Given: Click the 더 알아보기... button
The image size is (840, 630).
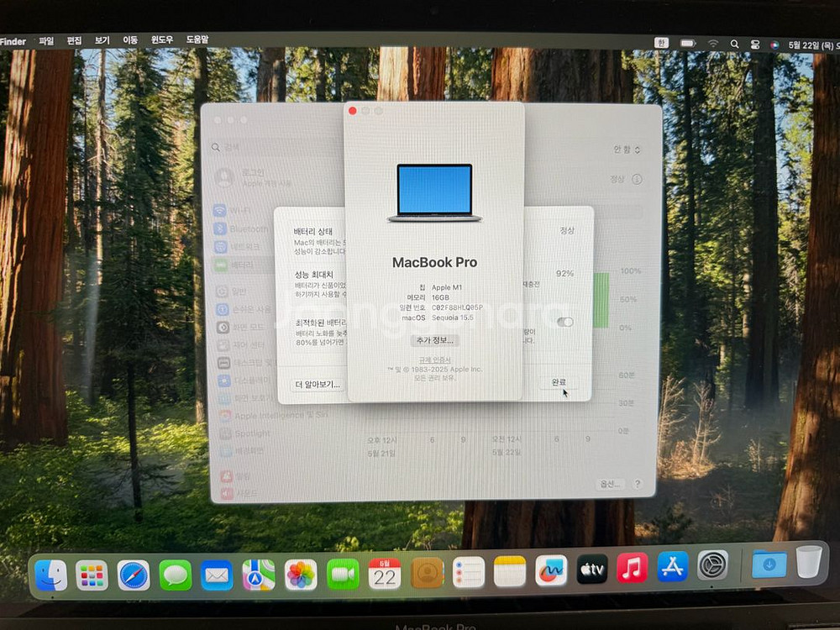Looking at the screenshot, I should click(x=318, y=384).
